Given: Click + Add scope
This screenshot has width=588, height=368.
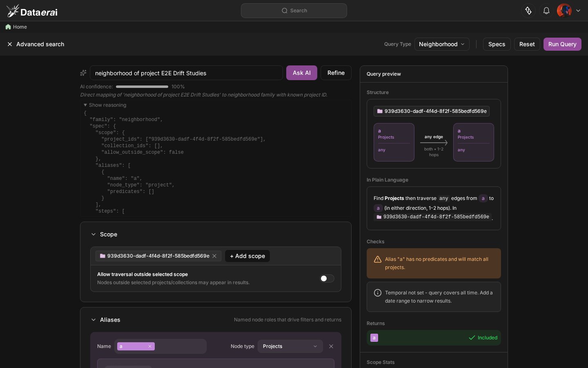Looking at the screenshot, I should pyautogui.click(x=247, y=256).
